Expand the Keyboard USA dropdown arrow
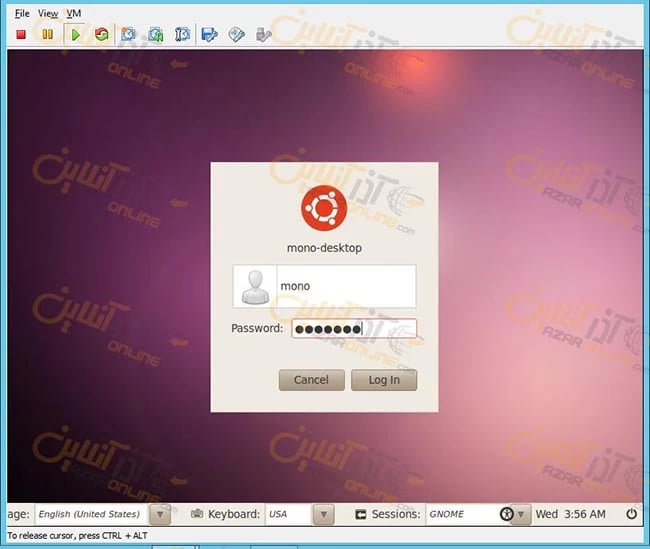 [x=324, y=515]
